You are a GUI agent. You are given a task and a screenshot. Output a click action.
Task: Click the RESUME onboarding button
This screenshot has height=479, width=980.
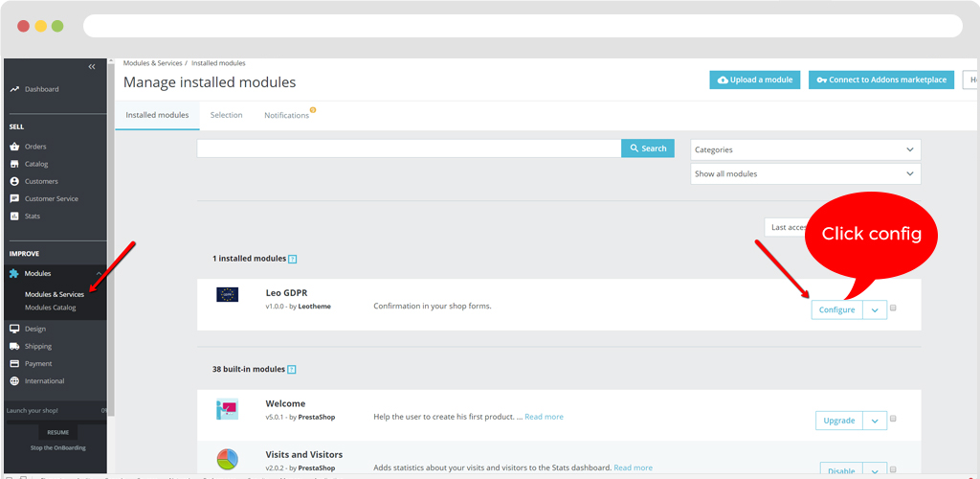[x=58, y=433]
